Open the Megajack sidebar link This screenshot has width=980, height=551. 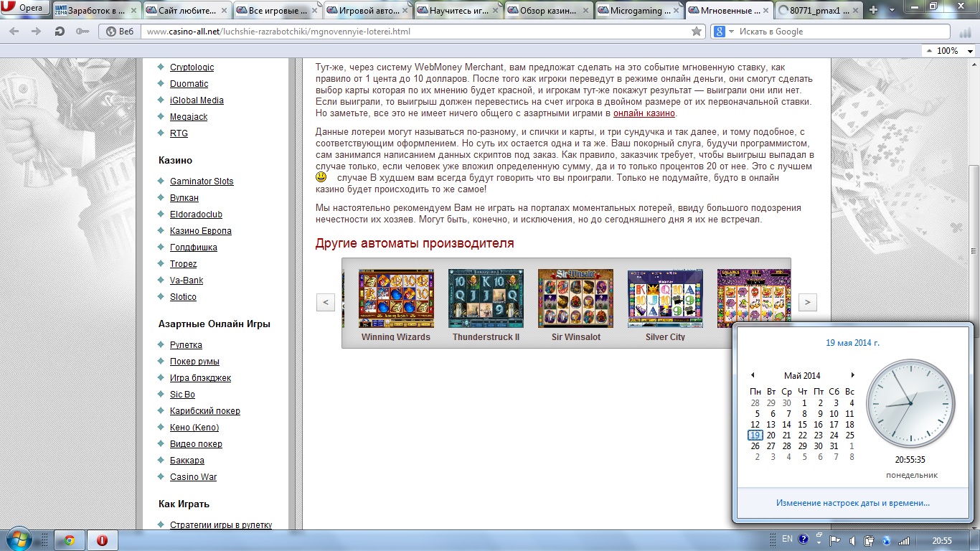tap(189, 117)
